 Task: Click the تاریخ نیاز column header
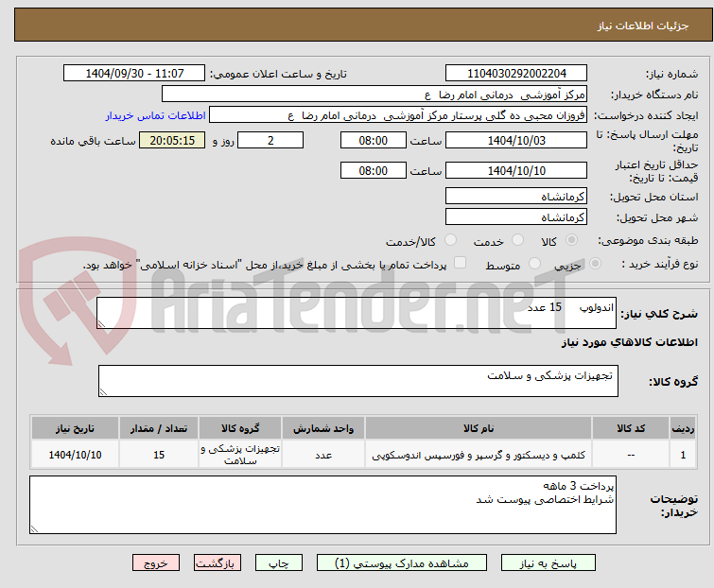75,428
